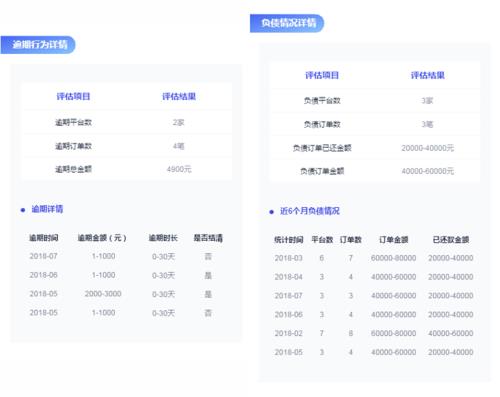This screenshot has width=500, height=397.
Task: Click the 2000-3000 overdue amount cell
Action: pyautogui.click(x=103, y=294)
